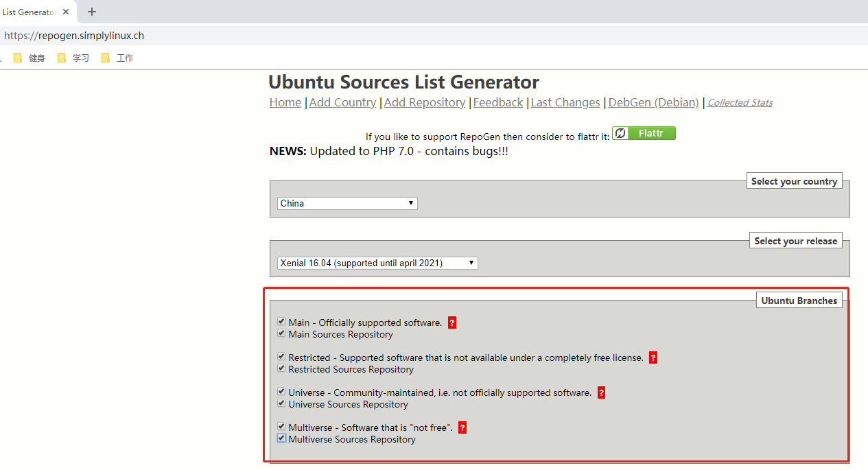The width and height of the screenshot is (868, 470).
Task: Uncheck Universe community-maintained checkbox
Action: [x=281, y=391]
